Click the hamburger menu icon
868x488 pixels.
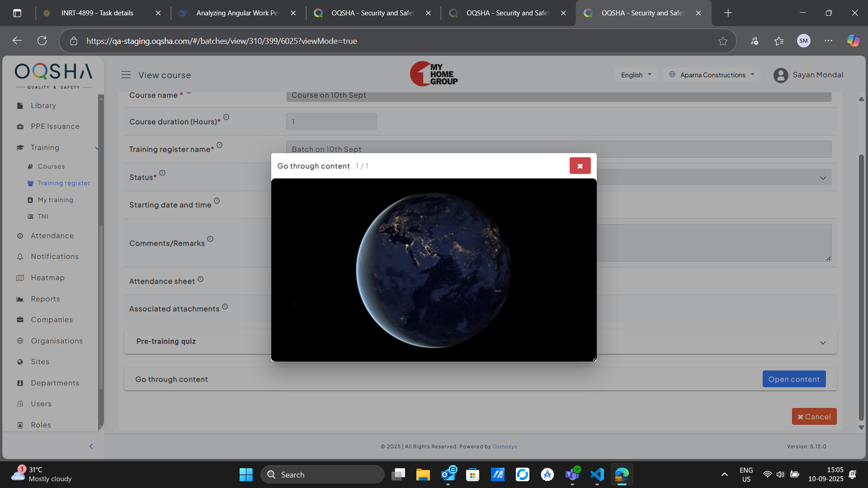click(x=126, y=75)
